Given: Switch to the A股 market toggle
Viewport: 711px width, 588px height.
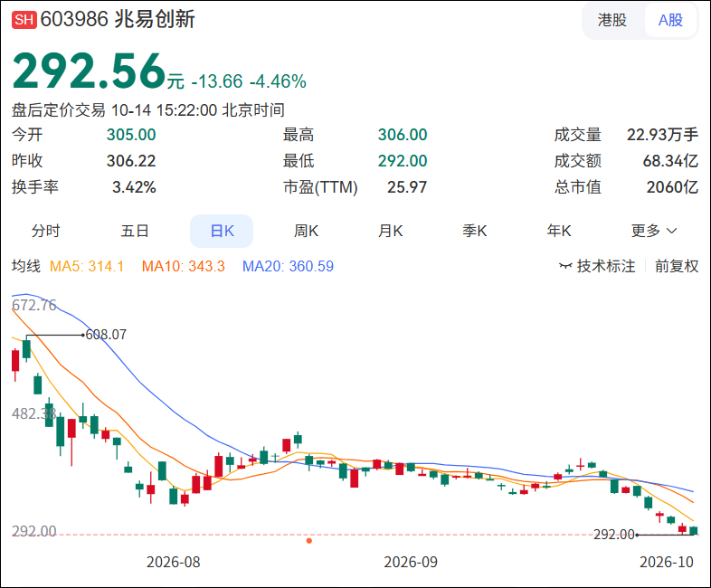Looking at the screenshot, I should [x=670, y=20].
